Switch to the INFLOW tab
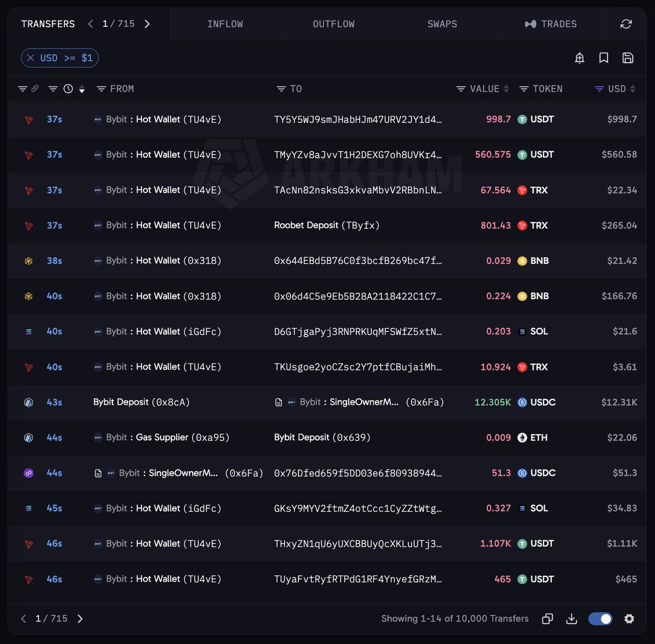 point(225,24)
